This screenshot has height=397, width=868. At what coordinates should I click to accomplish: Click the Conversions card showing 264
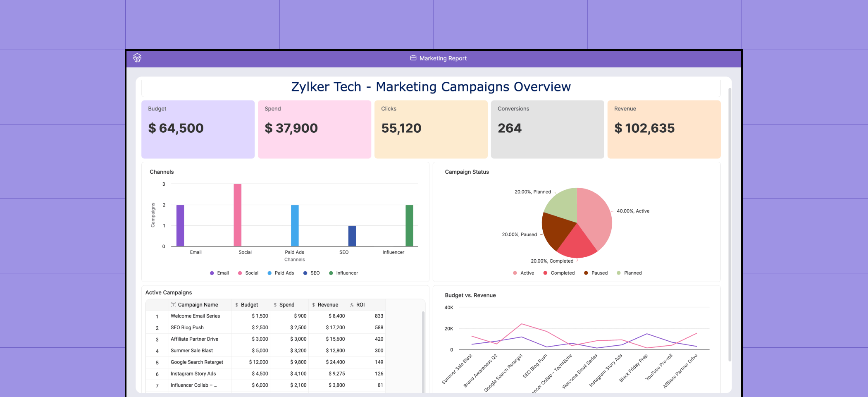[548, 129]
